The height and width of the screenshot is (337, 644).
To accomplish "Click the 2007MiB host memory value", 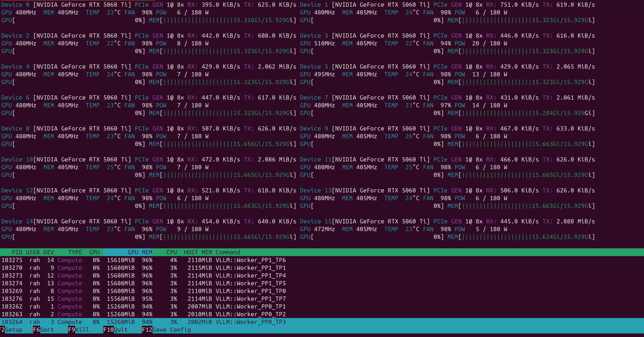I will coord(200,306).
